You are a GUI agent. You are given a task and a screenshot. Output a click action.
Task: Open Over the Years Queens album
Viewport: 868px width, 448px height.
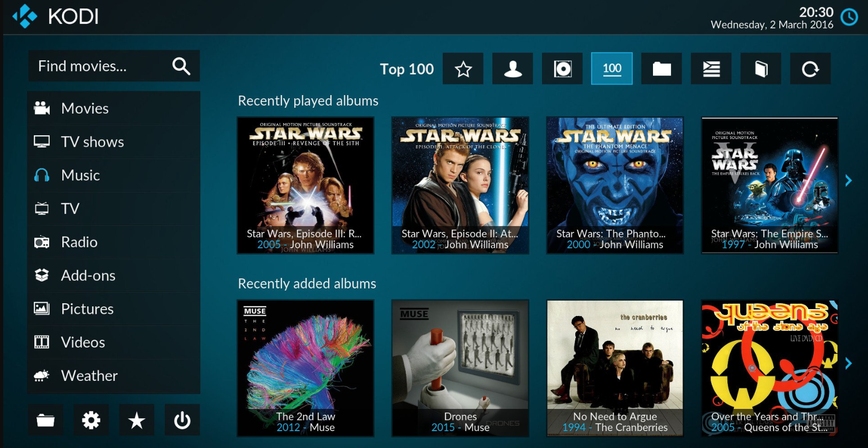click(770, 368)
